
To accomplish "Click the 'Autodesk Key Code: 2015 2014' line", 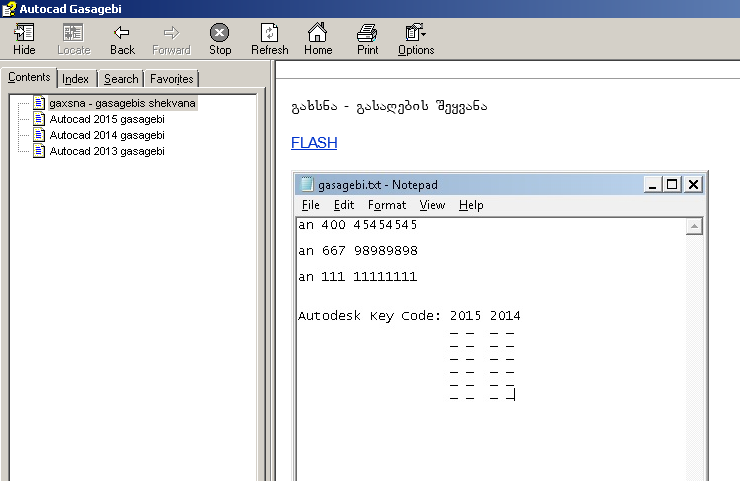I will (409, 316).
